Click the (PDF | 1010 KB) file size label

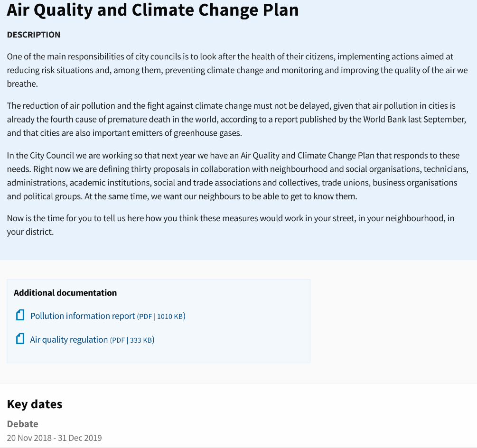(161, 317)
